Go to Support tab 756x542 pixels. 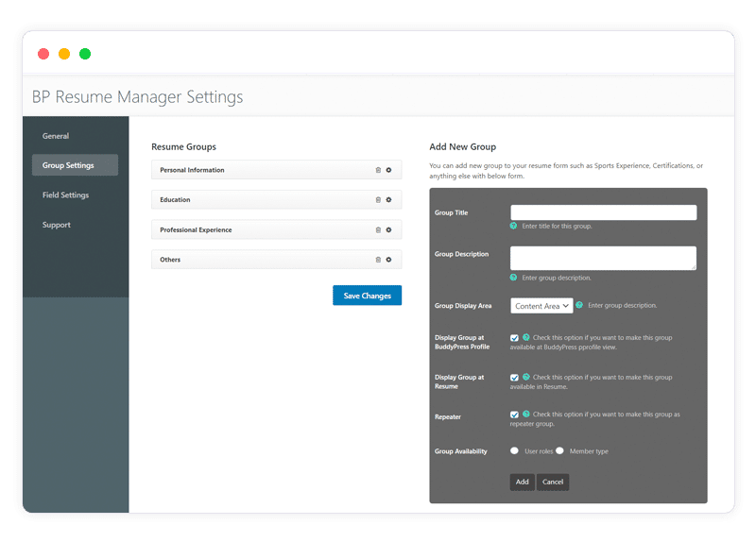click(x=57, y=225)
